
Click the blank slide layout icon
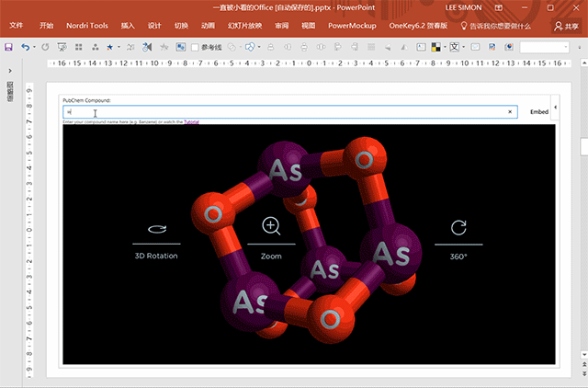475,47
